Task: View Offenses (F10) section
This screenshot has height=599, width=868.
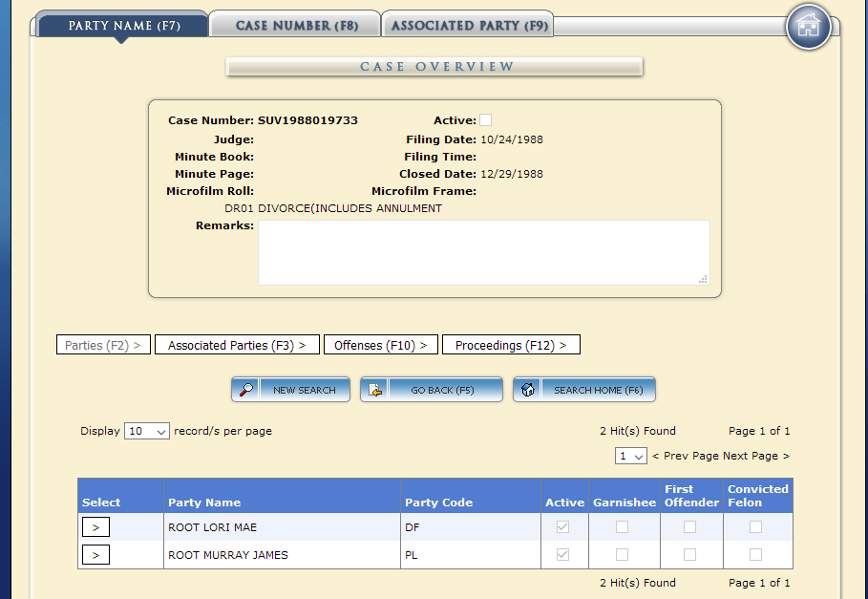Action: [381, 345]
